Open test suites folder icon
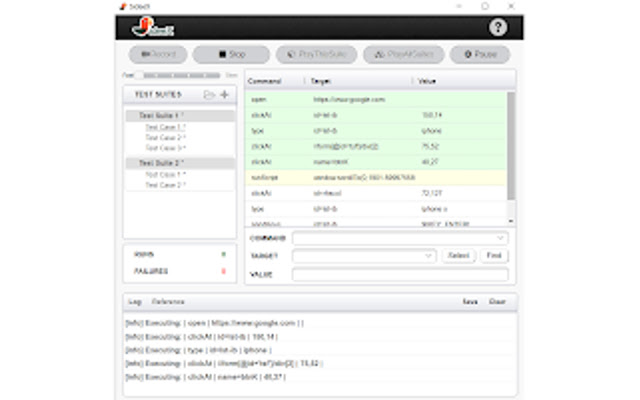Image resolution: width=640 pixels, height=400 pixels. [209, 95]
